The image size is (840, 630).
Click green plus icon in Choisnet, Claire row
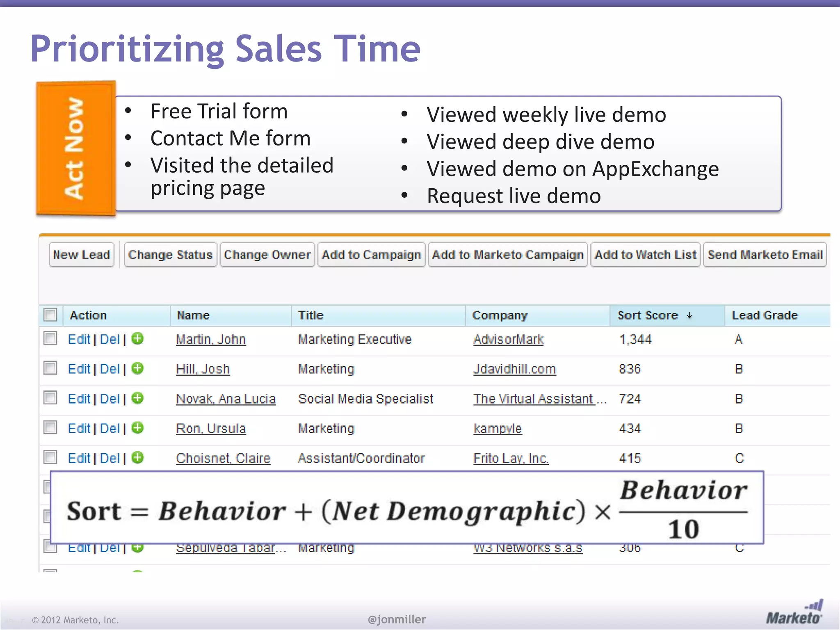[138, 458]
